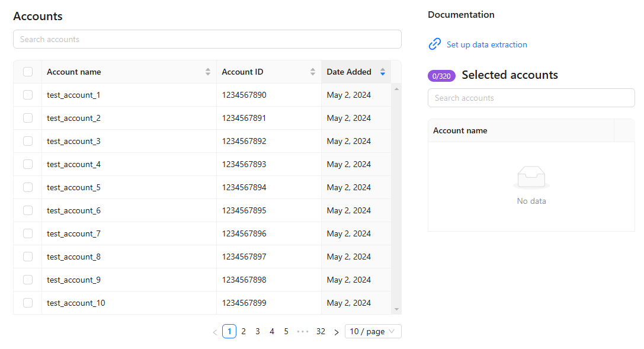The height and width of the screenshot is (349, 644).
Task: Click the Selected accounts search box
Action: [531, 98]
